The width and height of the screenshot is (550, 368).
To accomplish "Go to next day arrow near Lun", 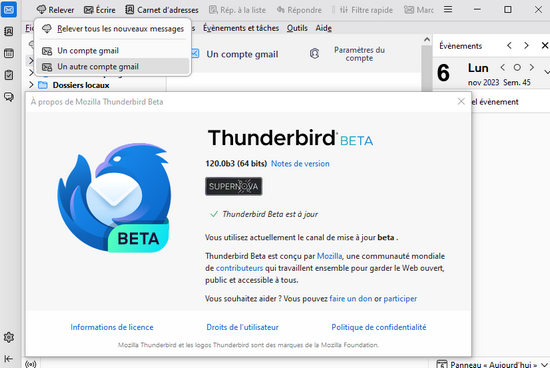I will 532,67.
